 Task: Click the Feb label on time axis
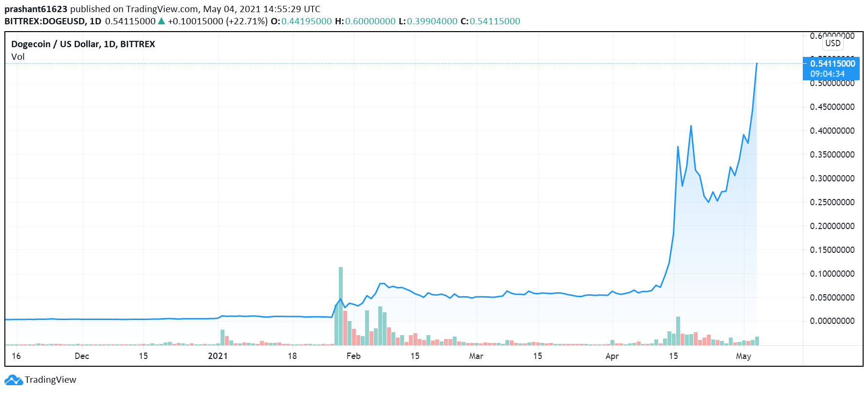tap(353, 356)
